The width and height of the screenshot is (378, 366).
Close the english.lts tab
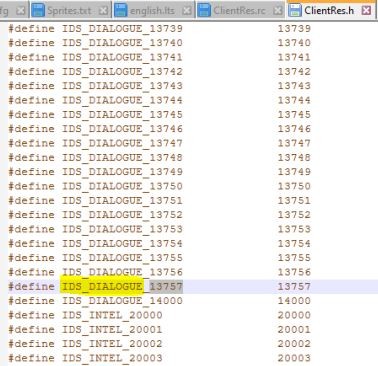187,11
